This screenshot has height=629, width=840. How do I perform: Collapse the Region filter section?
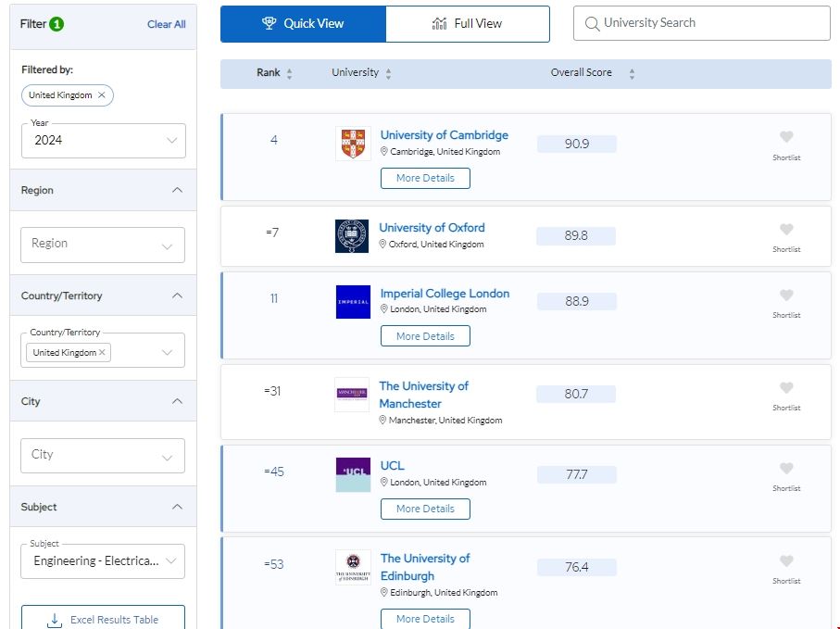tap(178, 190)
